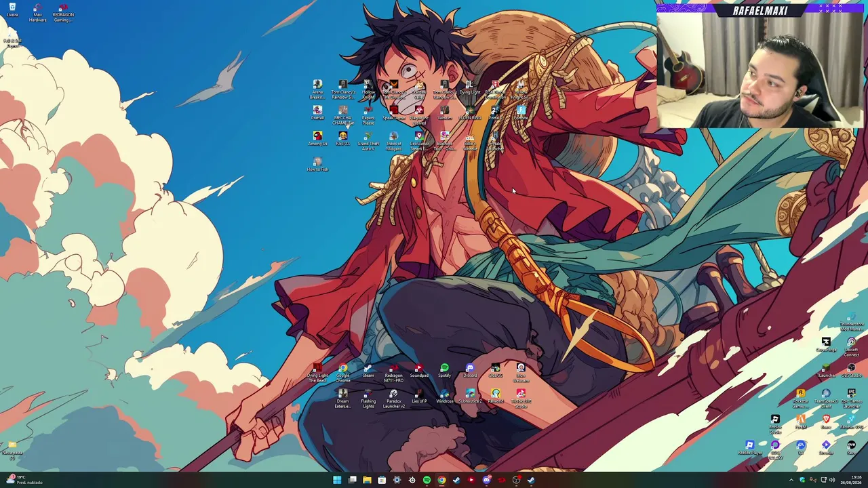868x488 pixels.
Task: Launch the Pratfall desktop shortcut
Action: (317, 113)
